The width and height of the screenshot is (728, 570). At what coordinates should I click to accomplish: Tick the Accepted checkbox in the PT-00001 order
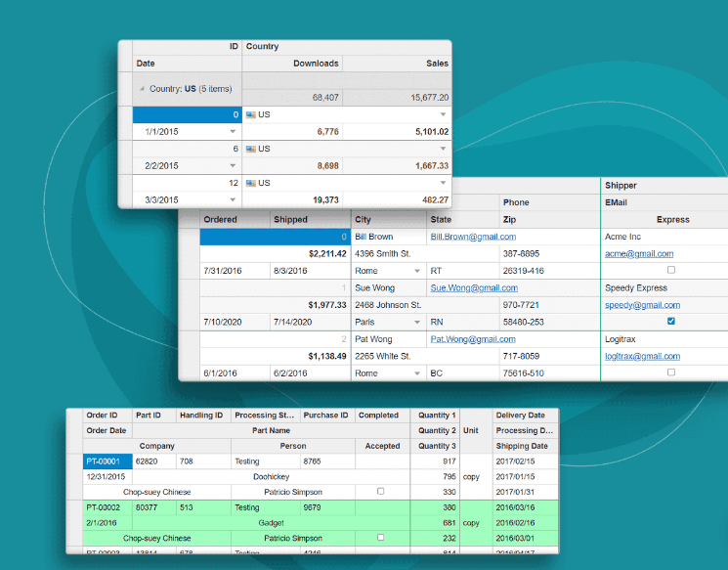(380, 492)
